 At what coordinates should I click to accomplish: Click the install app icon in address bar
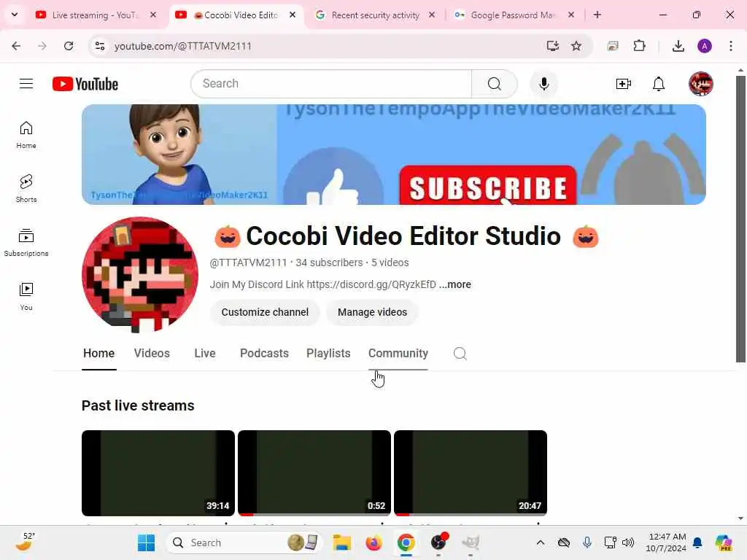[553, 46]
